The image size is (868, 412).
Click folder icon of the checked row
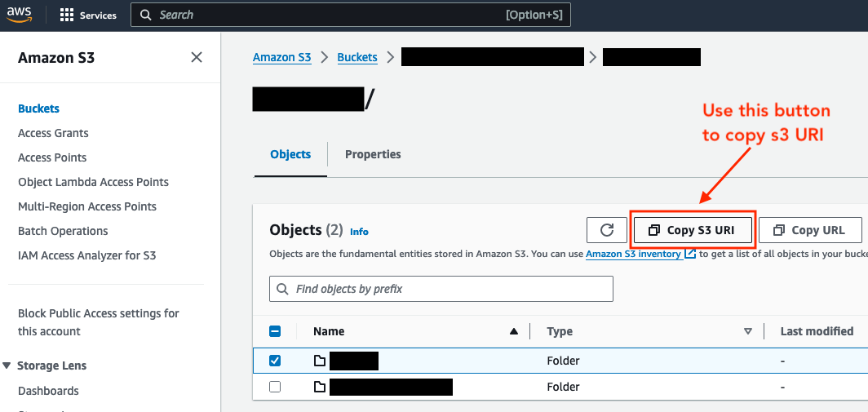coord(320,361)
